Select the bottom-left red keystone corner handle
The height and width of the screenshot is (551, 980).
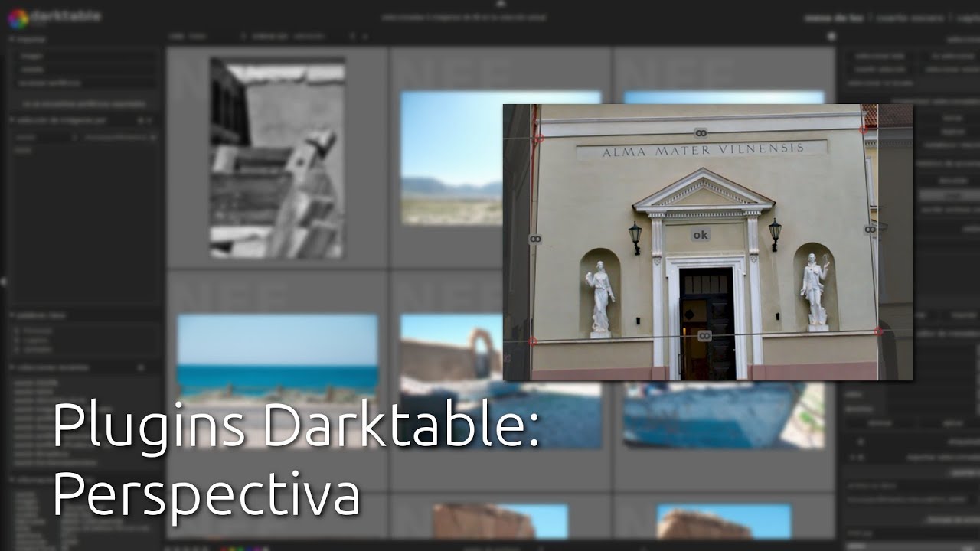click(x=533, y=341)
